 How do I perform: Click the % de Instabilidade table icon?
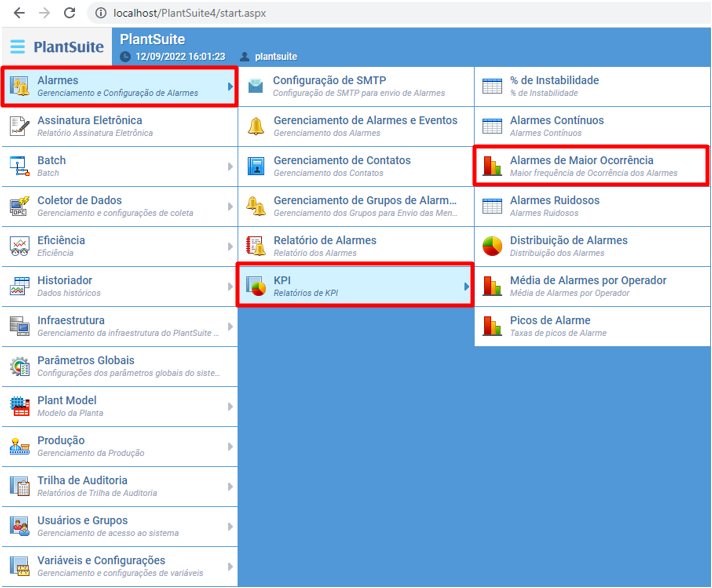coord(492,86)
